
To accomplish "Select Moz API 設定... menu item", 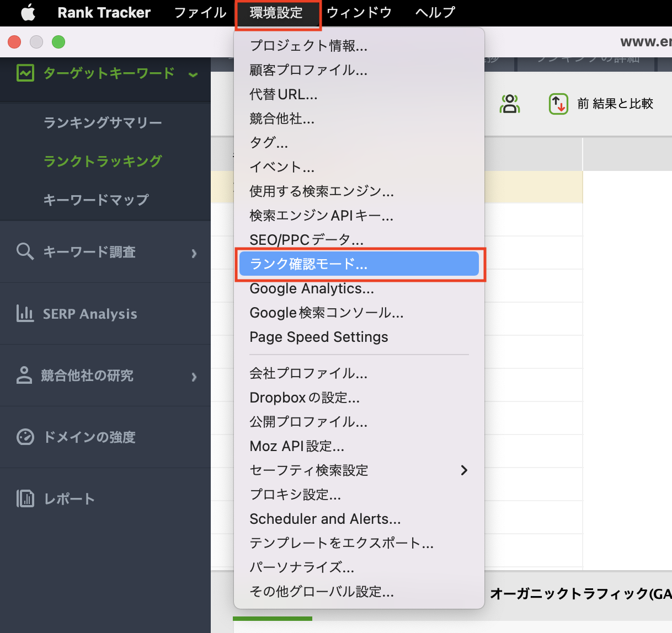I will tap(359, 446).
